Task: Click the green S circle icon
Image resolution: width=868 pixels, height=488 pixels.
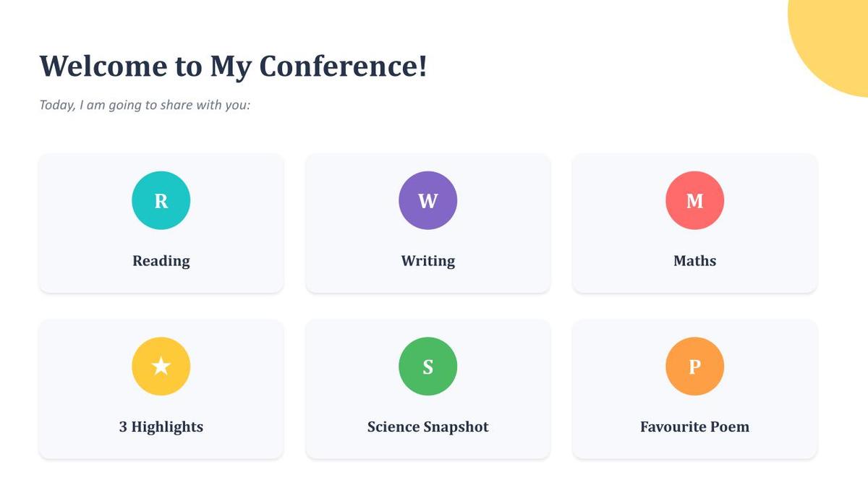Action: point(427,366)
